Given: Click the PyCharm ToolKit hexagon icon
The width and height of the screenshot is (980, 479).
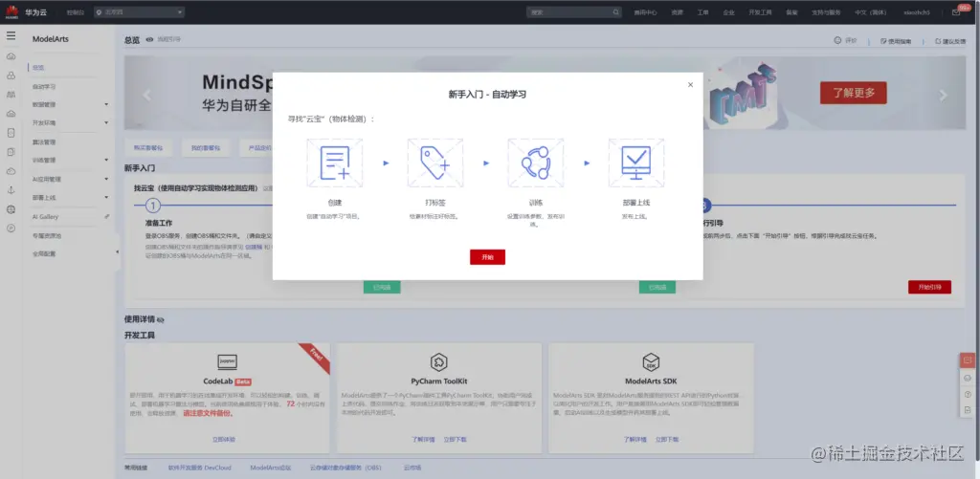Looking at the screenshot, I should click(x=438, y=362).
